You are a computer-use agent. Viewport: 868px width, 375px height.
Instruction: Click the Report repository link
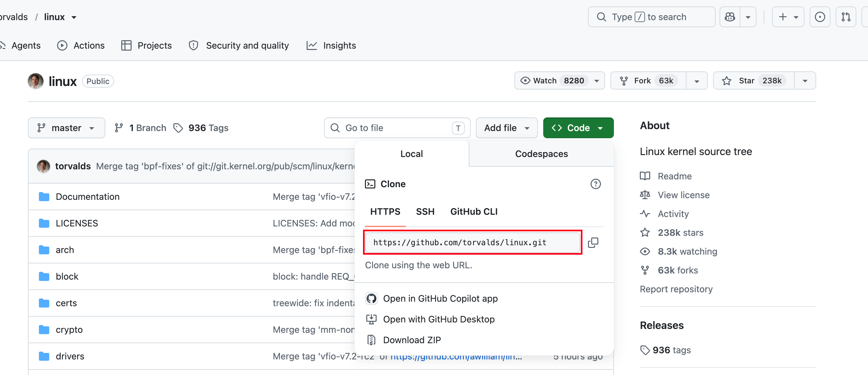click(676, 289)
